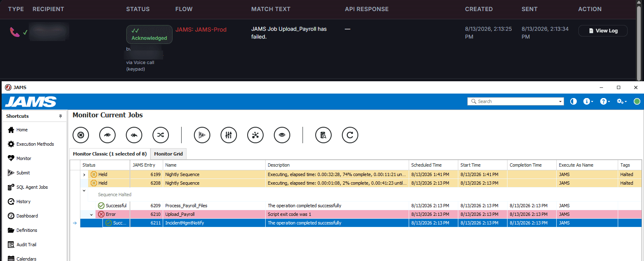The image size is (644, 261).
Task: Open the Dashboard shortcut
Action: [x=23, y=216]
